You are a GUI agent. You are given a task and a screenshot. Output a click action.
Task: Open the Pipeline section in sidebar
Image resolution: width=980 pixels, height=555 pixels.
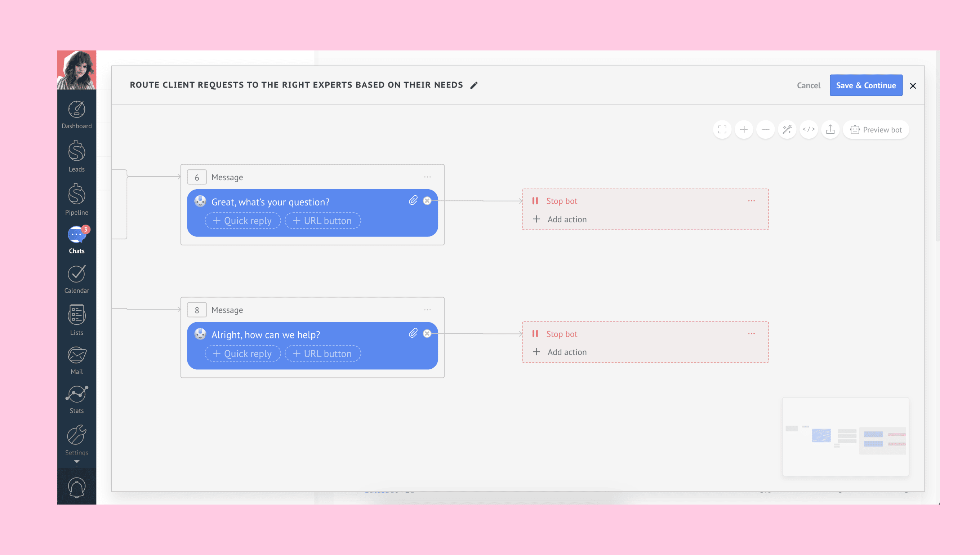[77, 199]
